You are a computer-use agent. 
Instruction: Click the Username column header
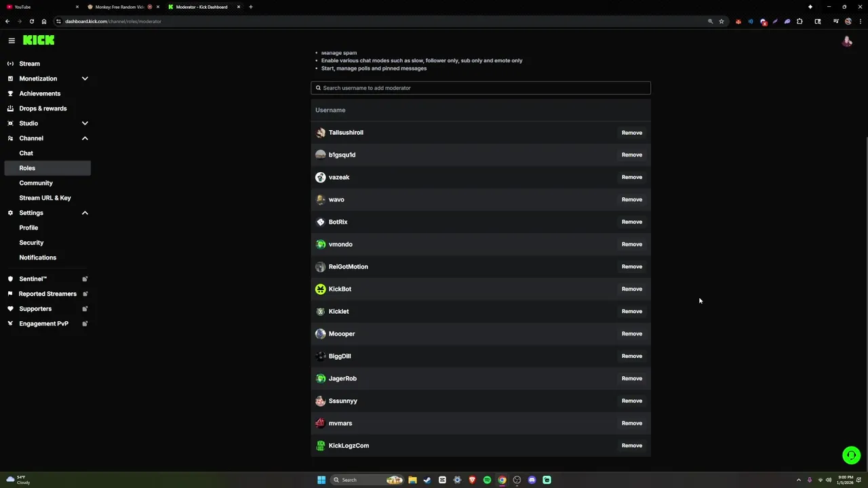(330, 110)
